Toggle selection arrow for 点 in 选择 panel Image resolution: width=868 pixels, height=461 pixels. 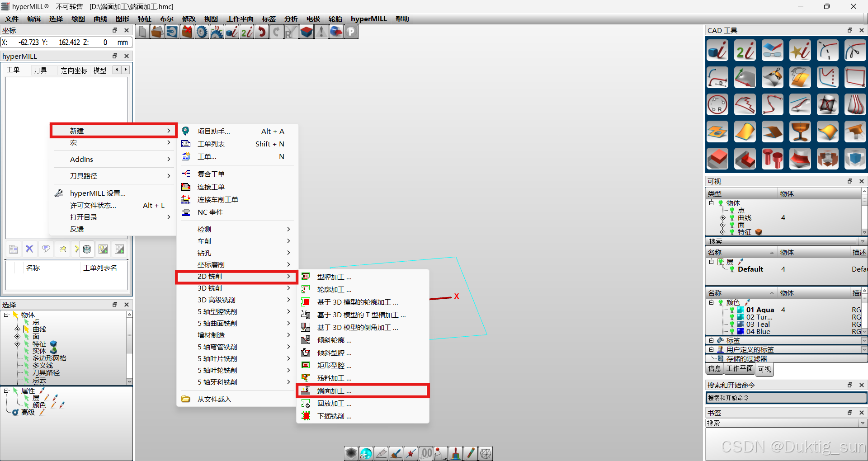click(x=27, y=322)
